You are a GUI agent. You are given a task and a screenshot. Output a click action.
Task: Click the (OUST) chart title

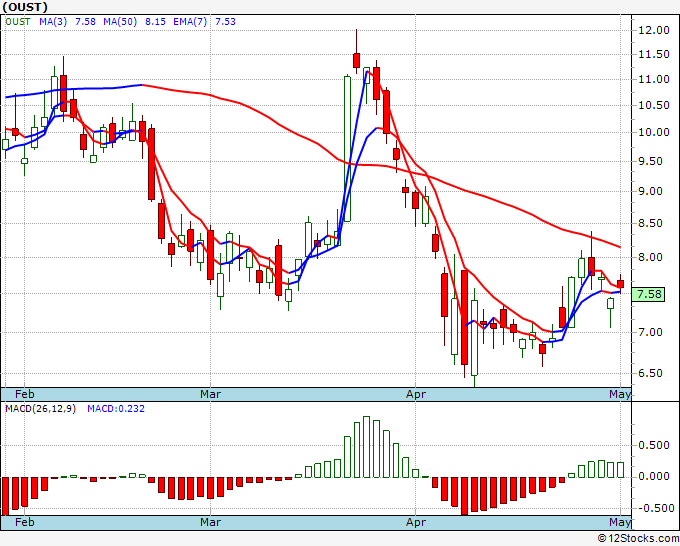click(25, 7)
